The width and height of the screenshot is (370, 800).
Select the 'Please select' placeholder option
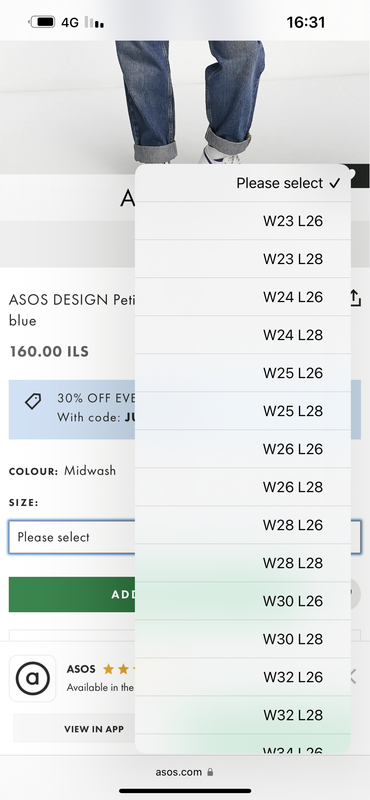tap(243, 183)
